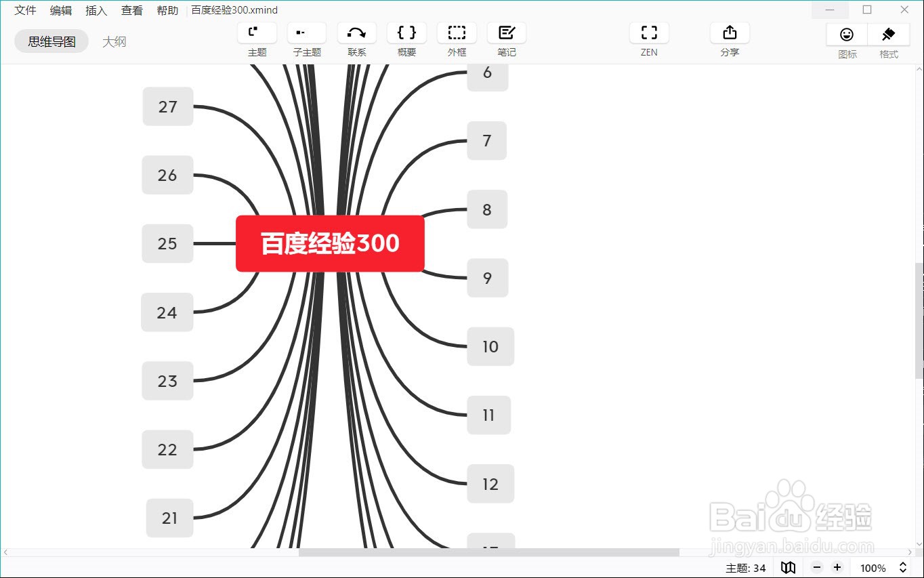Image resolution: width=924 pixels, height=578 pixels.
Task: Select topic node 27
Action: click(x=168, y=106)
